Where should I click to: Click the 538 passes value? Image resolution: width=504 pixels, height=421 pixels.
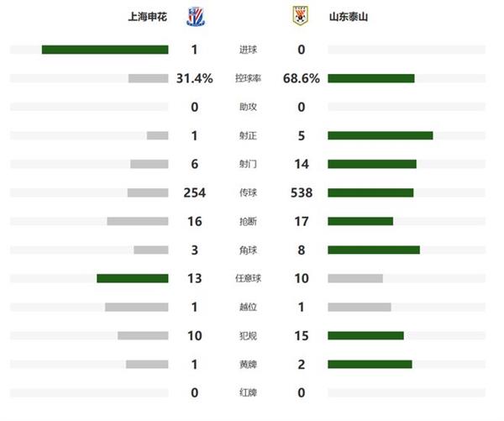click(x=302, y=192)
